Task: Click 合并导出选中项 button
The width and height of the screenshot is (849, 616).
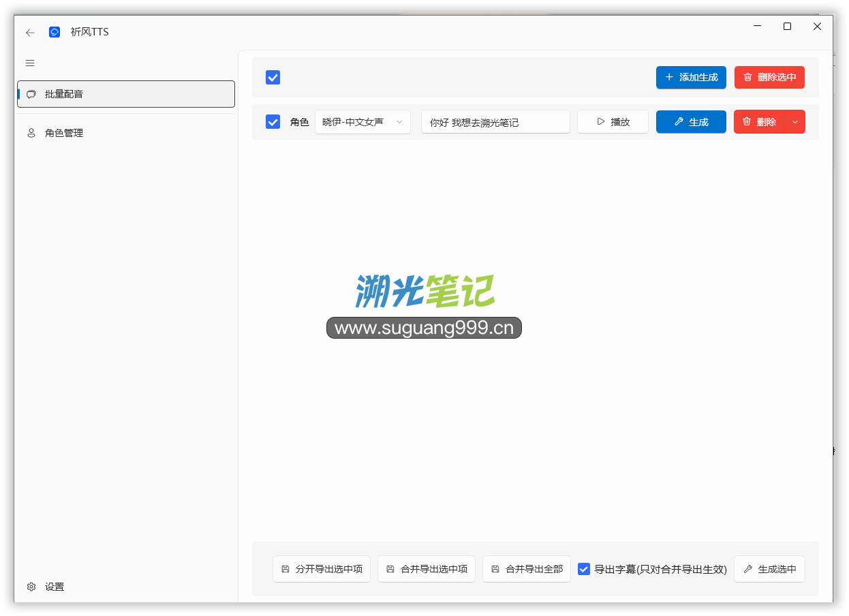Action: click(x=427, y=569)
